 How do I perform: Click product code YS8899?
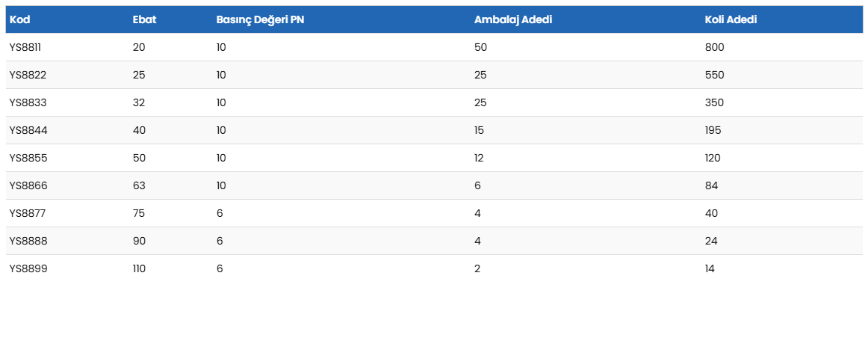coord(27,268)
